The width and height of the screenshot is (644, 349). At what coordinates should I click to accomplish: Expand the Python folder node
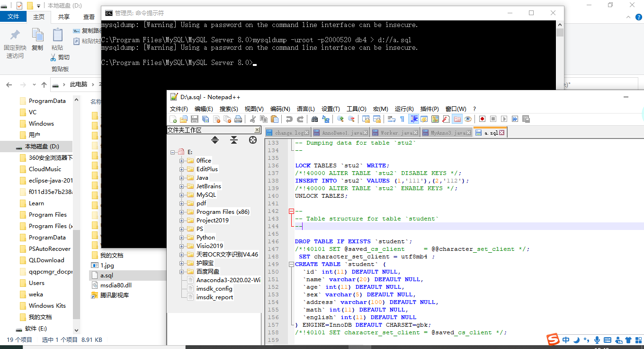pos(181,238)
